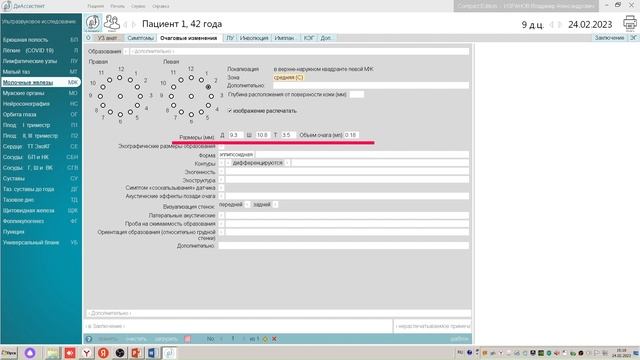
Task: Click the red X delete record icon
Action: click(275, 339)
